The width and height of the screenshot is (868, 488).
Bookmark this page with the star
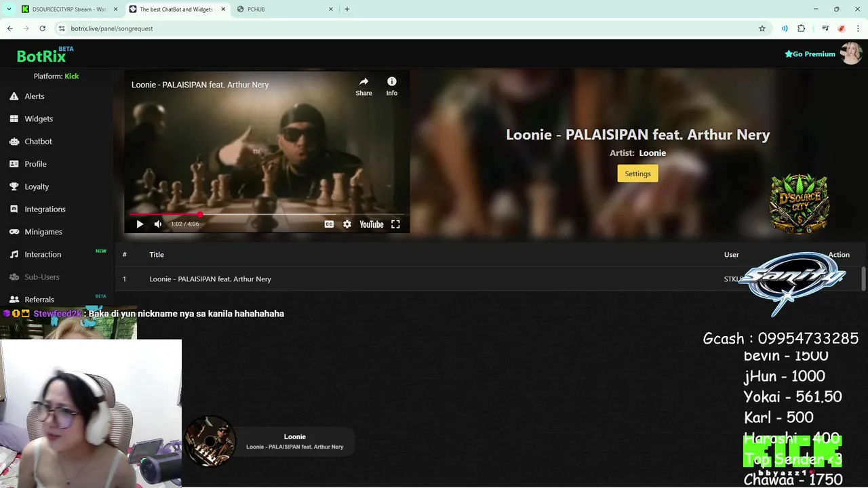click(x=762, y=28)
